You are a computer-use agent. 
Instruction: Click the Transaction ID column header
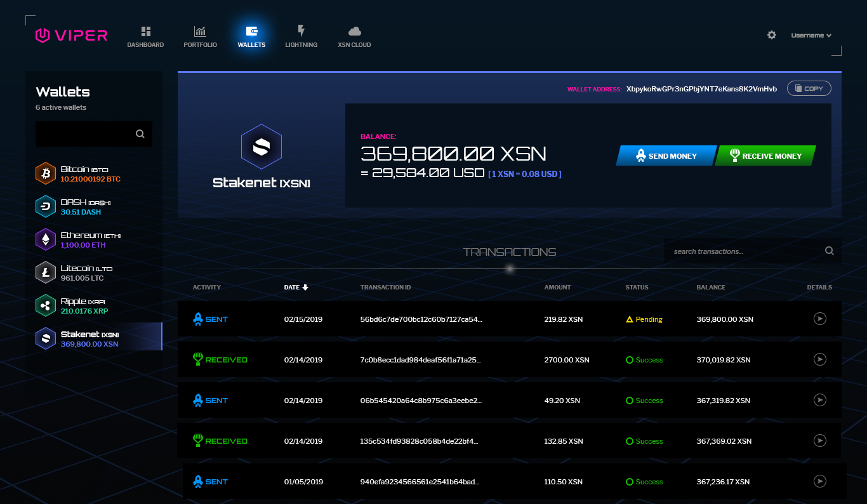coord(386,288)
